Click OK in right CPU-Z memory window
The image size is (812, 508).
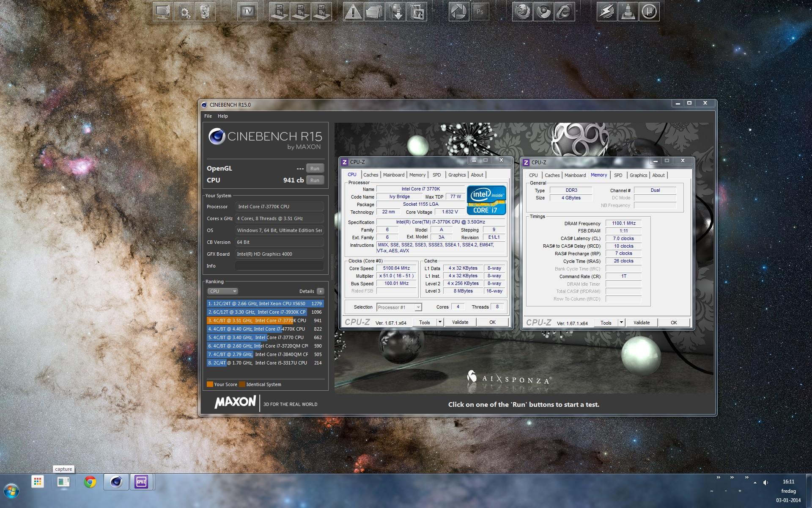click(x=674, y=323)
